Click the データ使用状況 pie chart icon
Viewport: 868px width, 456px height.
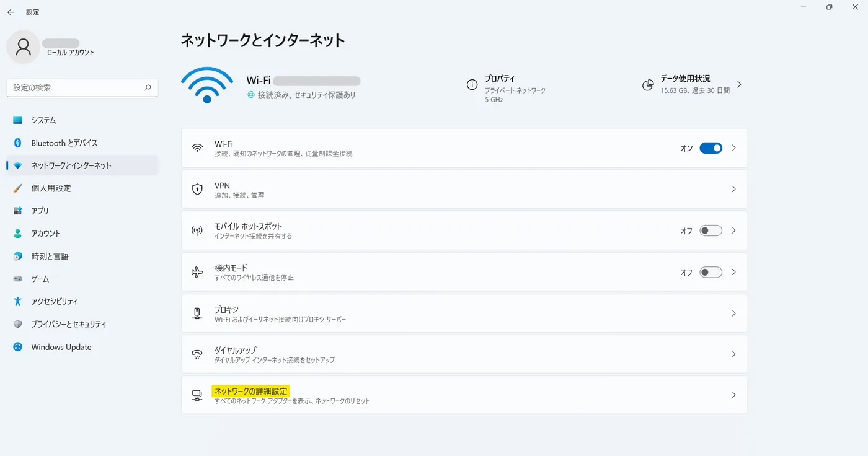pos(648,85)
